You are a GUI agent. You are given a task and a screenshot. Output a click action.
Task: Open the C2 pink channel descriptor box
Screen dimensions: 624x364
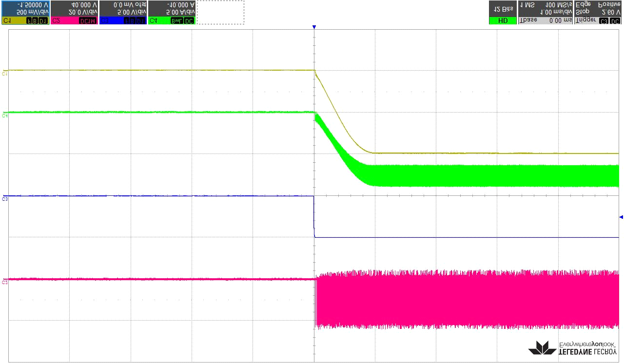pos(74,13)
